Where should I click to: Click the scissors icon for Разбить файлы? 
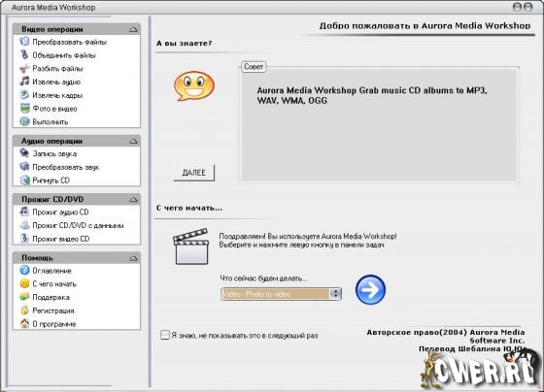pos(24,68)
